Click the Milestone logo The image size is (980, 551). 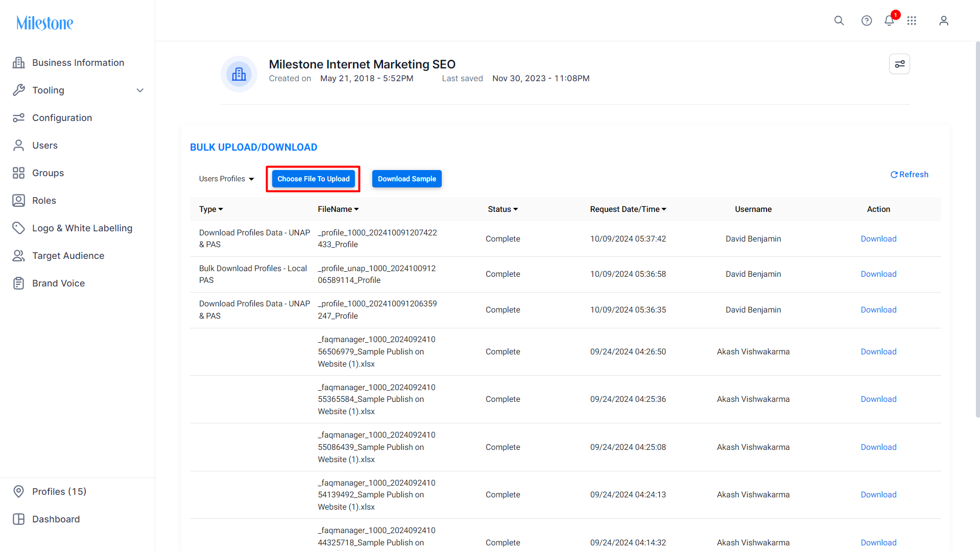tap(45, 23)
